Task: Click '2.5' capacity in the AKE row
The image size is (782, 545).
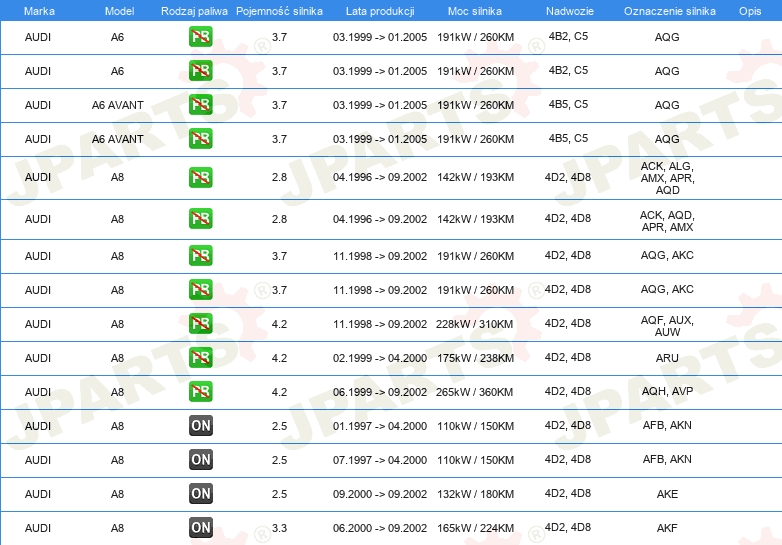Action: tap(279, 494)
